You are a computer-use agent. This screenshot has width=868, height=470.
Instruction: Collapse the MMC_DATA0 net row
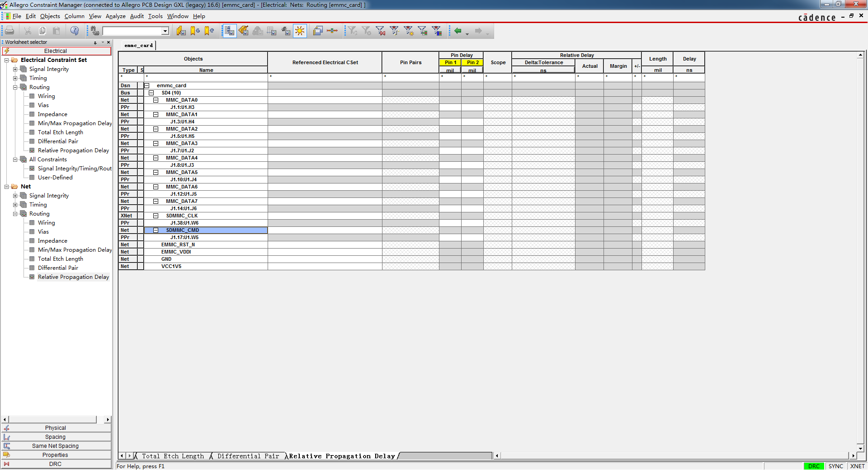(156, 100)
